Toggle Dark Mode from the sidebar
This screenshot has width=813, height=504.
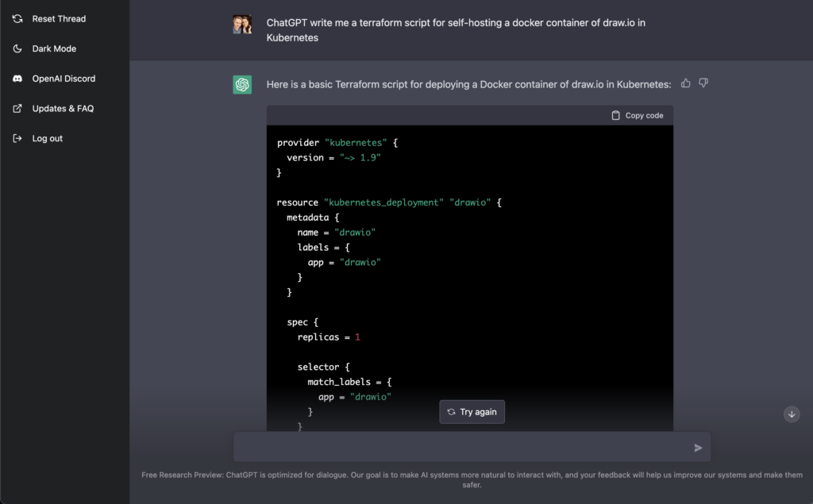pos(54,49)
